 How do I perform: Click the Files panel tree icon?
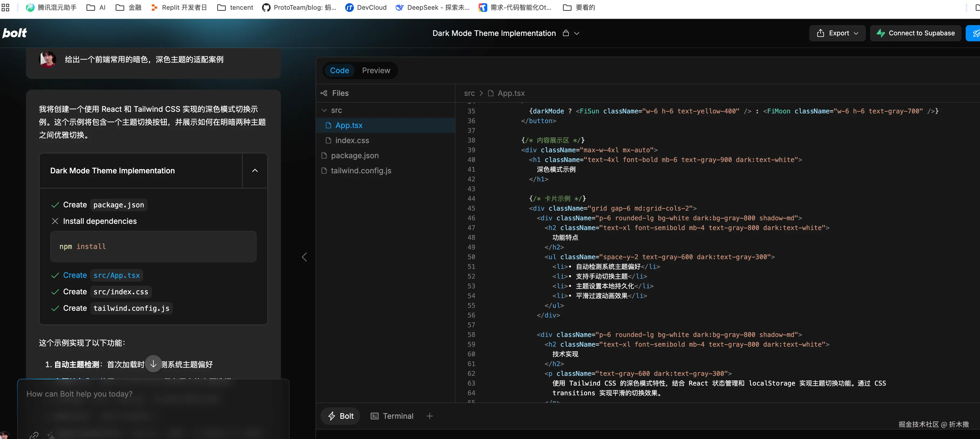click(324, 93)
